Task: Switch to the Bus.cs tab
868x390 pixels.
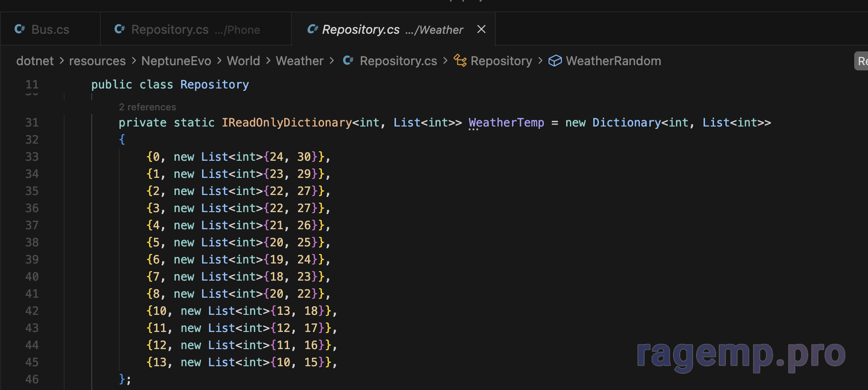Action: (x=50, y=29)
